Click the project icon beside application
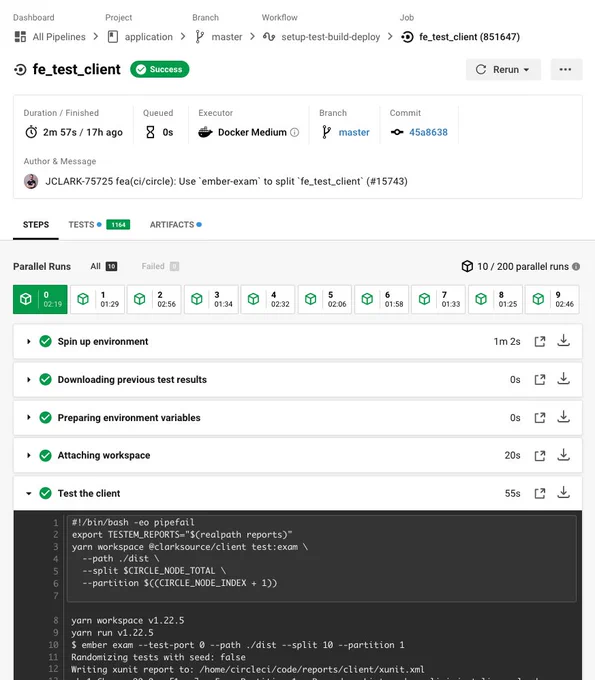 point(113,37)
